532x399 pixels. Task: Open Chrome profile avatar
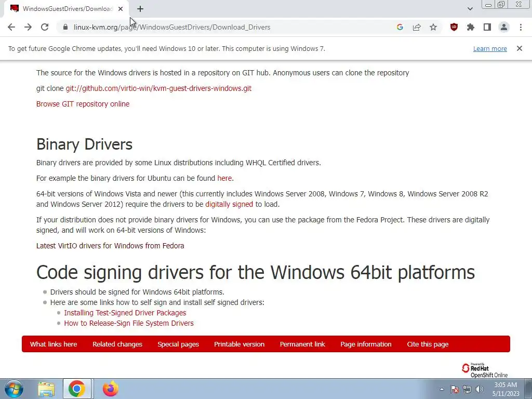504,27
